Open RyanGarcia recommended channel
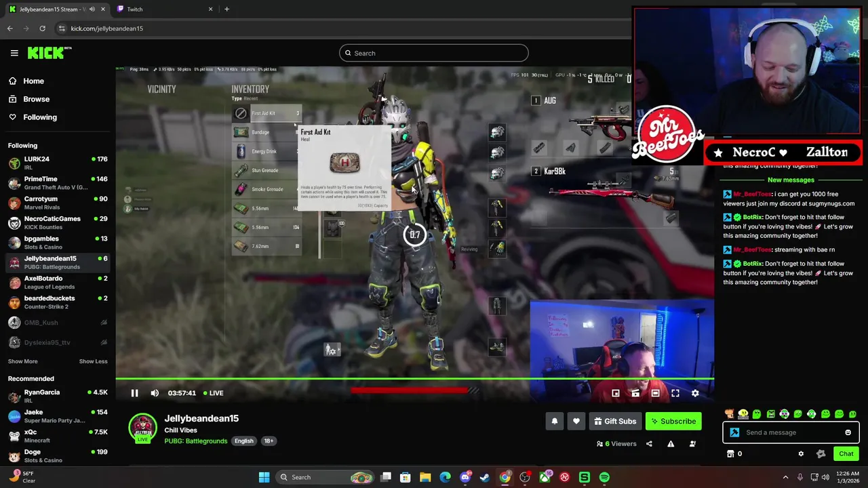This screenshot has width=868, height=488. (58, 396)
